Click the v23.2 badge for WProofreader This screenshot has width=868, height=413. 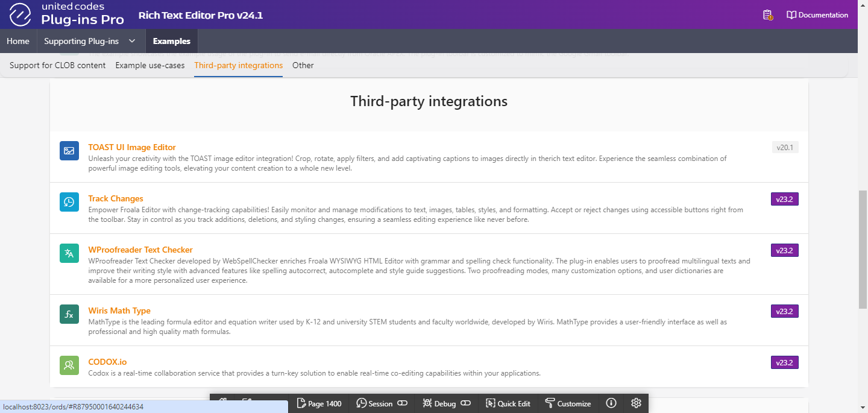click(785, 250)
